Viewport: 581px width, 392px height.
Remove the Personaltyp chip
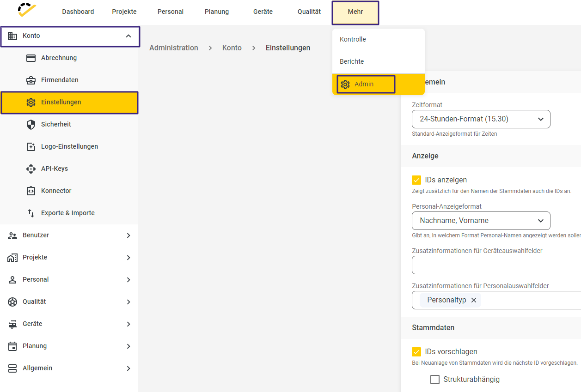[x=474, y=300]
